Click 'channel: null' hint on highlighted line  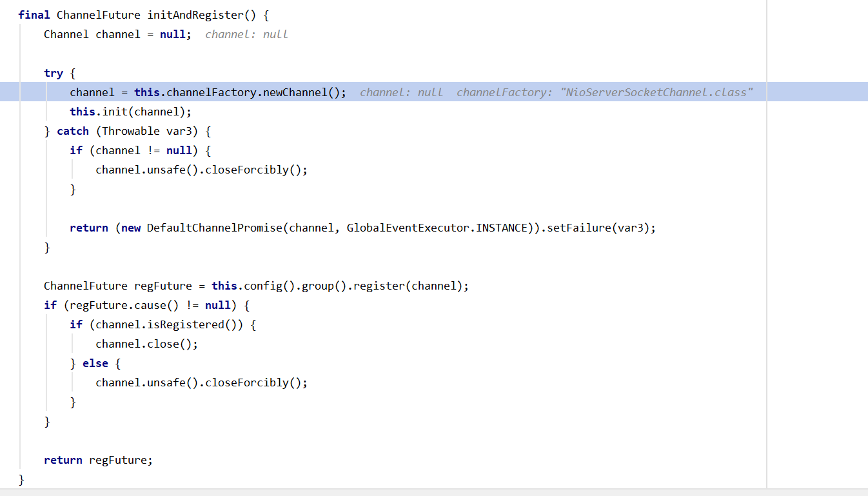pyautogui.click(x=401, y=92)
